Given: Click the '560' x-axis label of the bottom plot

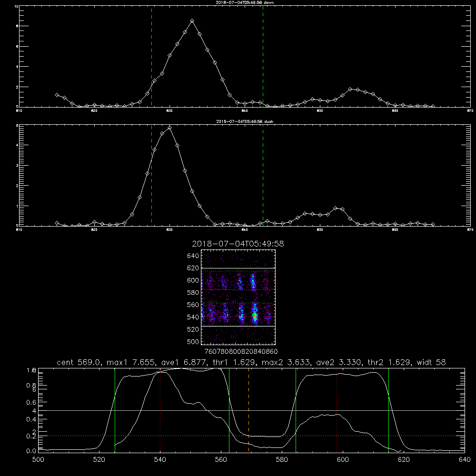Looking at the screenshot, I should [221, 460].
